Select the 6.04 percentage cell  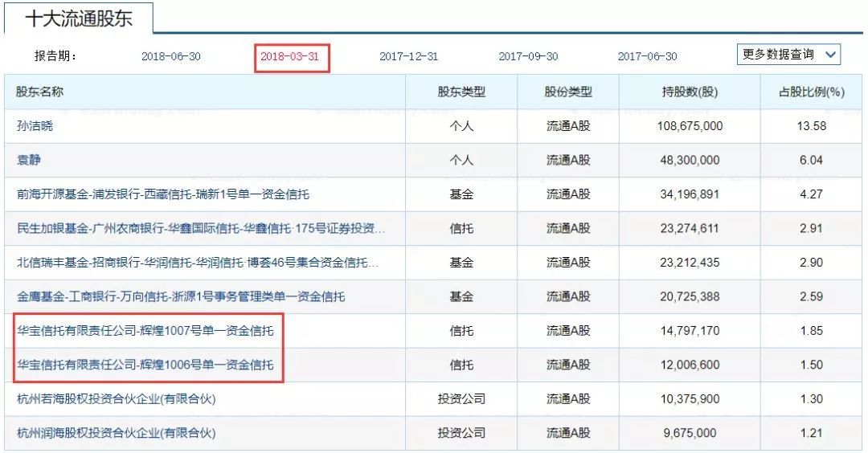(812, 161)
